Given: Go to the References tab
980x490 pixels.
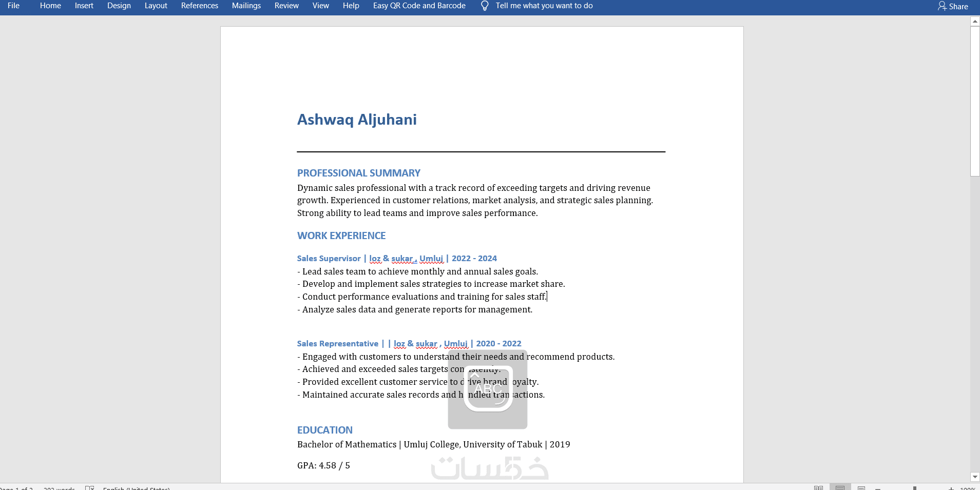Looking at the screenshot, I should tap(200, 6).
